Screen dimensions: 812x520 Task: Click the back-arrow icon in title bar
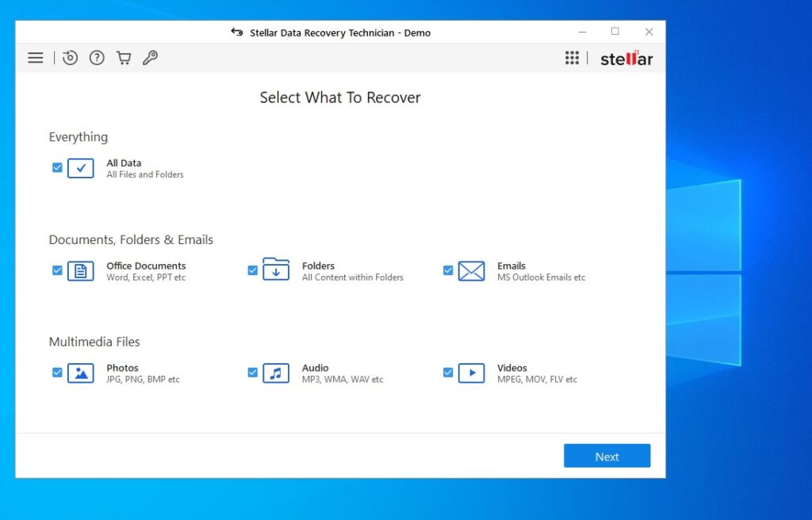[x=236, y=32]
